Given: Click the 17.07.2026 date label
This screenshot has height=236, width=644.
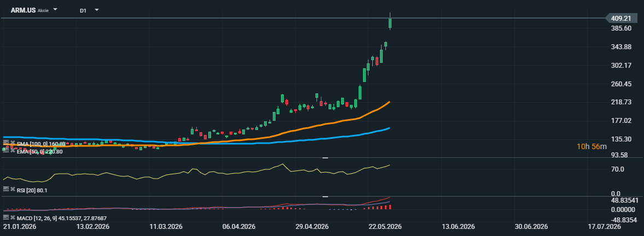Looking at the screenshot, I should tap(604, 227).
